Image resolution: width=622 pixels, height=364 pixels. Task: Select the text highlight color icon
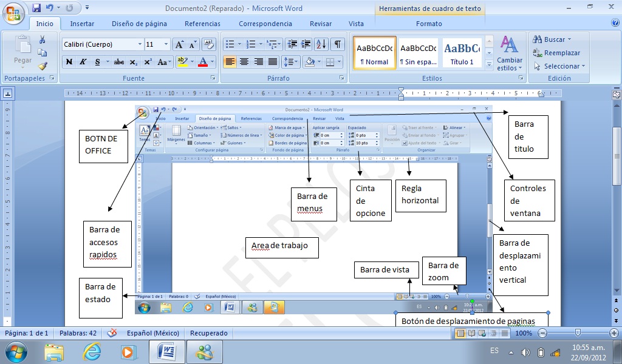click(182, 61)
